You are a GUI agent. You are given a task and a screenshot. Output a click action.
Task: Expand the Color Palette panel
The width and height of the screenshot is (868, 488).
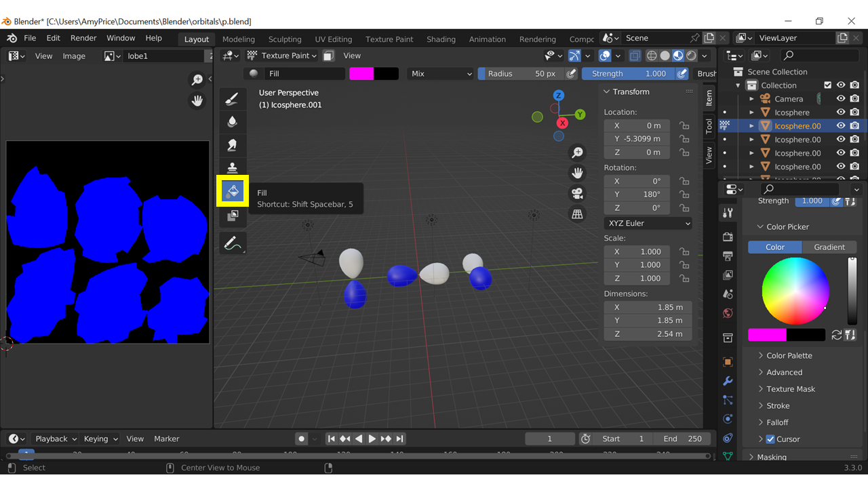789,355
